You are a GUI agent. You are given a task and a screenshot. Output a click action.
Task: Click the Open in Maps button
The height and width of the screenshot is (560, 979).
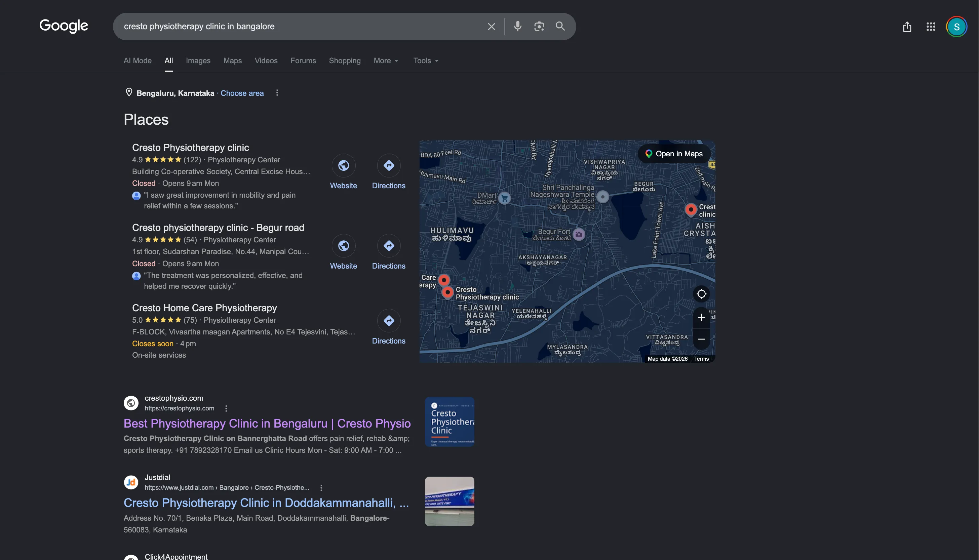click(x=674, y=154)
